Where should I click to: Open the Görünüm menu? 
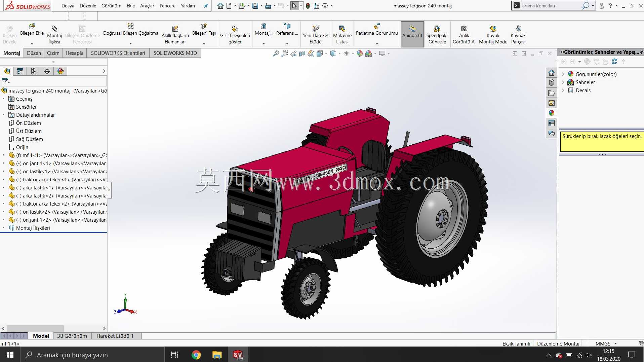tap(111, 6)
